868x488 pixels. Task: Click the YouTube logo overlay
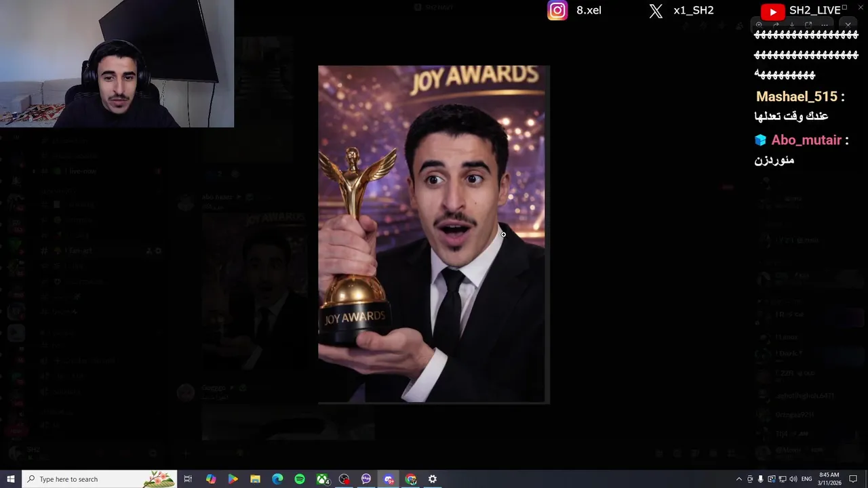tap(772, 11)
